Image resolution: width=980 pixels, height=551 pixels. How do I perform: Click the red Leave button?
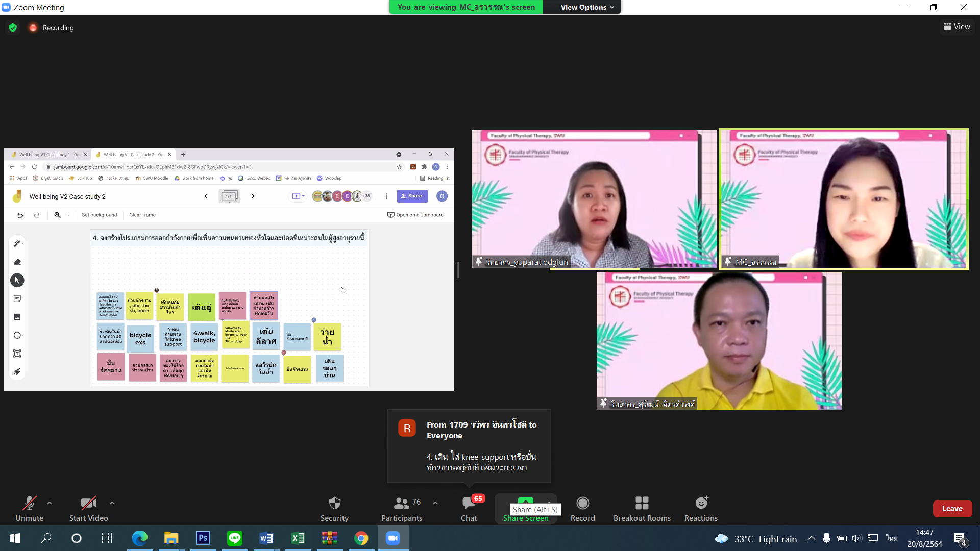tap(952, 509)
